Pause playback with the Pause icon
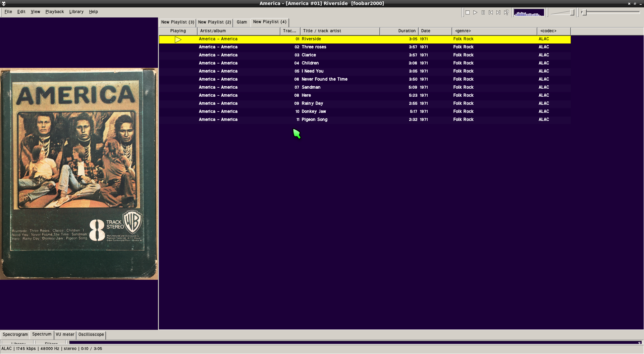644x354 pixels. coord(483,12)
